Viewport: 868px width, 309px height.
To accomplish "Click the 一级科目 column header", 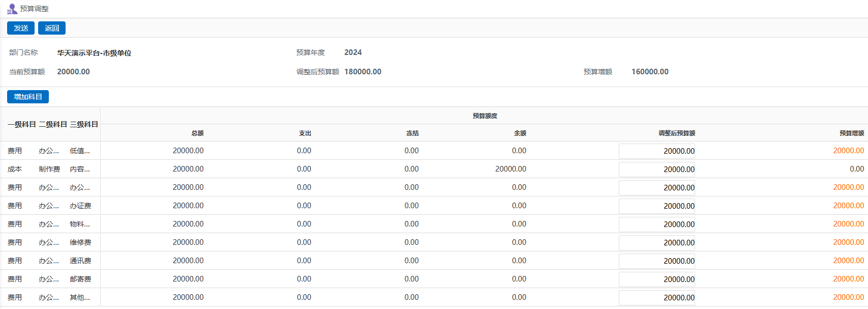I will (x=22, y=124).
